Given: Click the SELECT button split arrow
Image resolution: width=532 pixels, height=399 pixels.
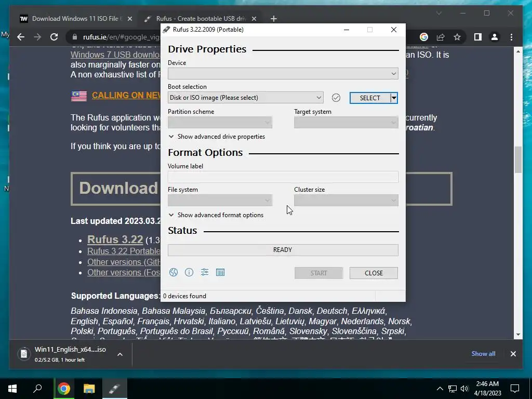Looking at the screenshot, I should click(x=394, y=98).
